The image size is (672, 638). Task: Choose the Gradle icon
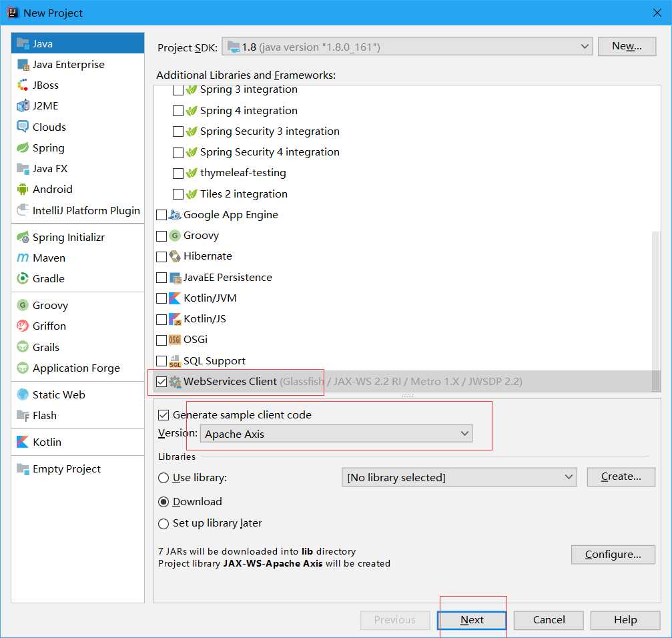click(23, 278)
